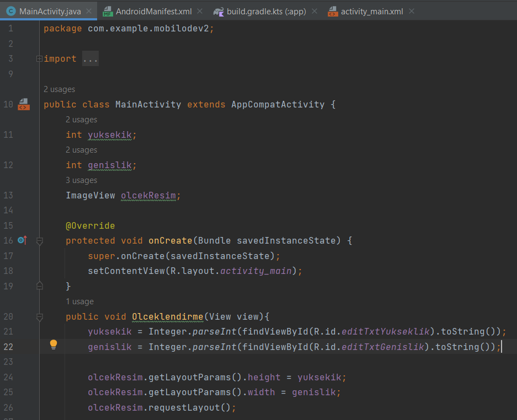Click the yuksekik field declaration
Image resolution: width=517 pixels, height=420 pixels.
pyautogui.click(x=110, y=134)
